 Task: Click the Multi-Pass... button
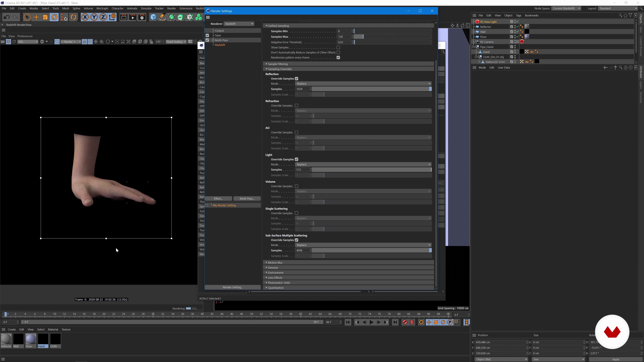(247, 199)
